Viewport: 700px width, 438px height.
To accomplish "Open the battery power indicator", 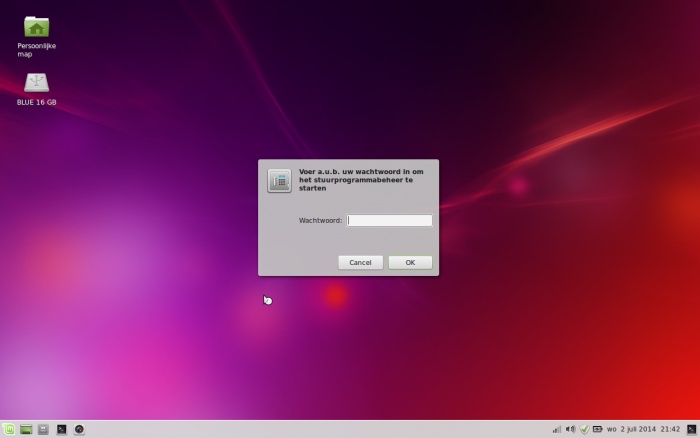I will point(597,430).
